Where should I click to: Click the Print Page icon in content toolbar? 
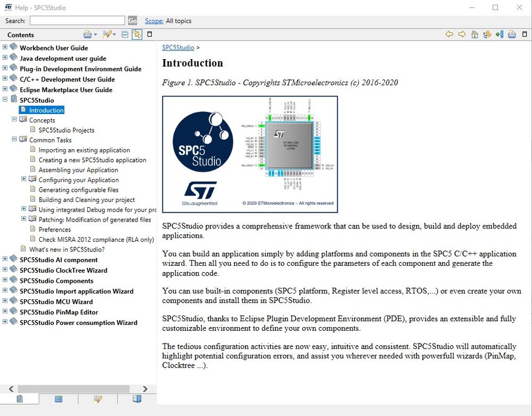(512, 34)
